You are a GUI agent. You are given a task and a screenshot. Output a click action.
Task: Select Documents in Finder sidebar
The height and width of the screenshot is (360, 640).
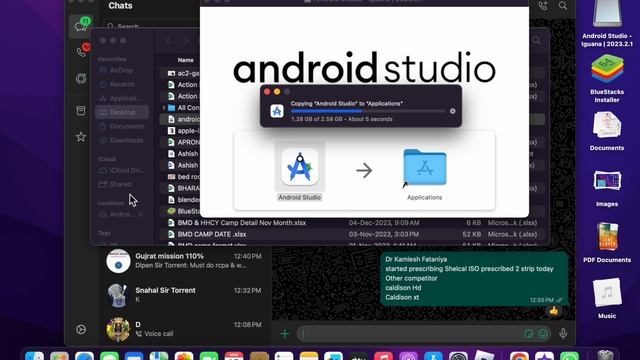(x=121, y=126)
